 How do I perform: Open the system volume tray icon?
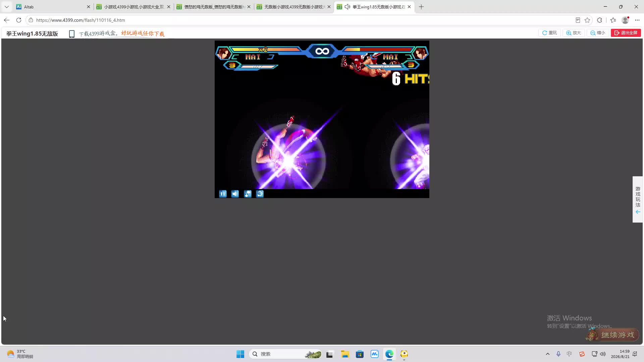click(x=603, y=354)
